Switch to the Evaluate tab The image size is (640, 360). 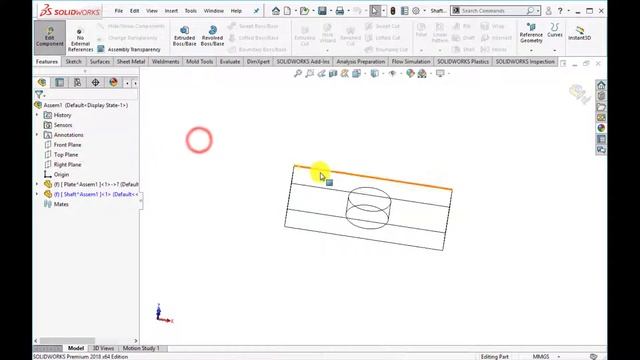(230, 62)
